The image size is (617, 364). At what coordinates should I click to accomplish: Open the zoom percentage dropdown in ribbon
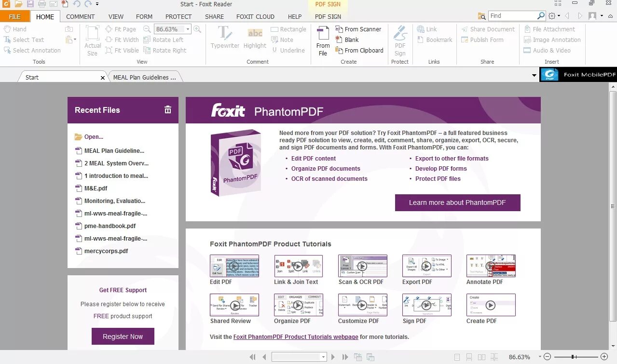pyautogui.click(x=188, y=29)
